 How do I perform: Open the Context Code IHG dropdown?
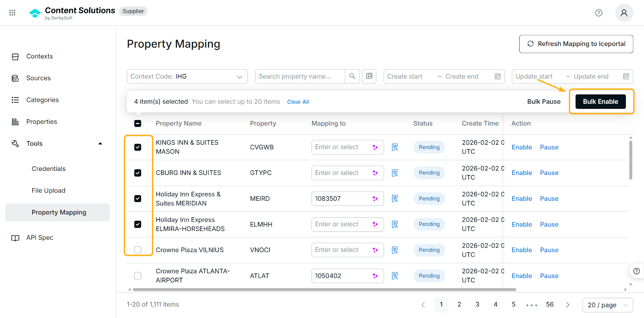click(187, 77)
